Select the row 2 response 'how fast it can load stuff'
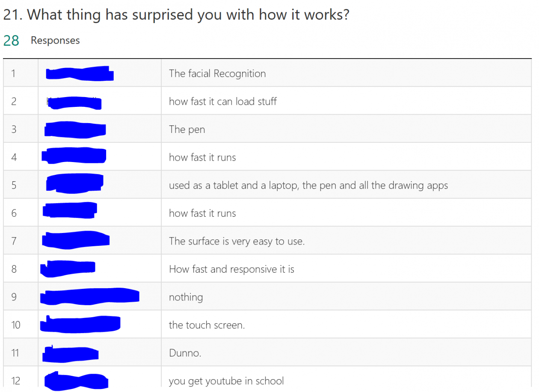This screenshot has height=392, width=539. (x=223, y=101)
